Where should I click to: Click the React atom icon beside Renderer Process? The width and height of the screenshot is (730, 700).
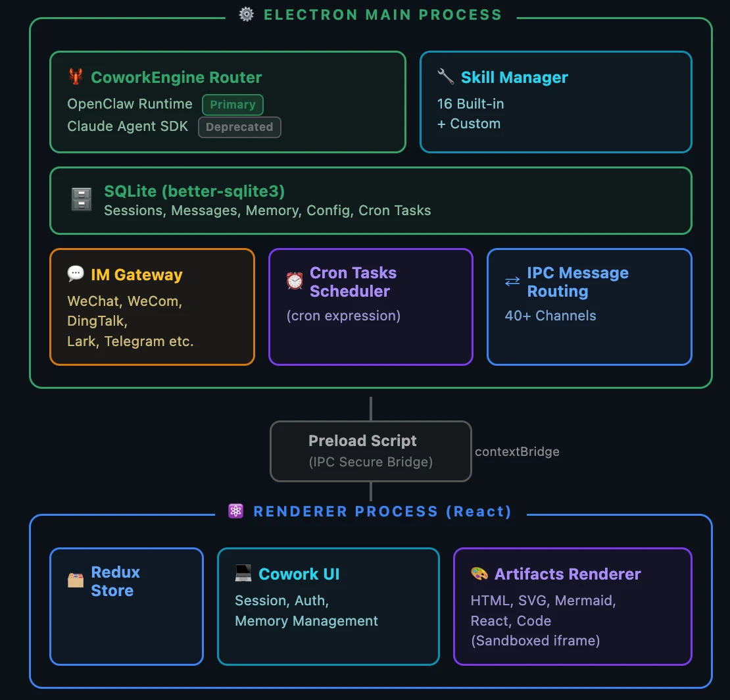235,511
